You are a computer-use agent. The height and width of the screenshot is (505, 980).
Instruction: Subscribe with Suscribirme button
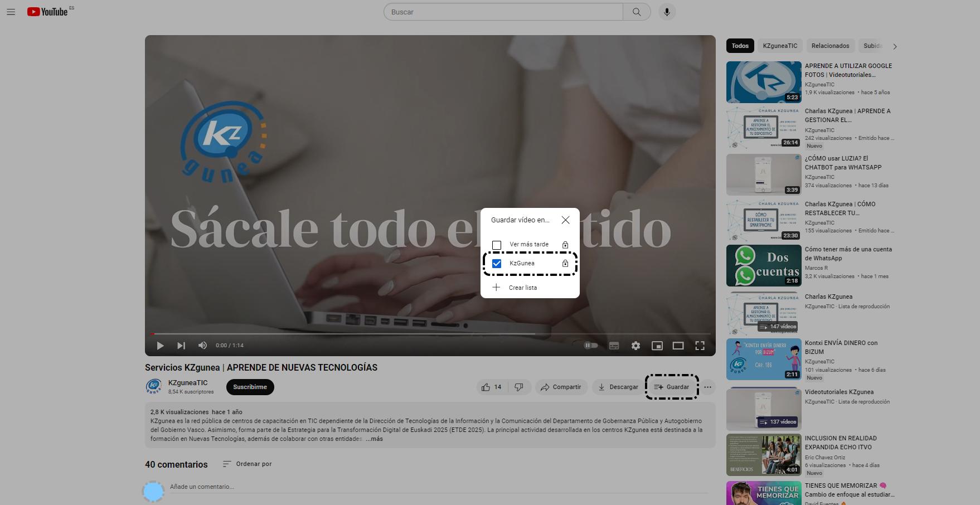tap(250, 387)
